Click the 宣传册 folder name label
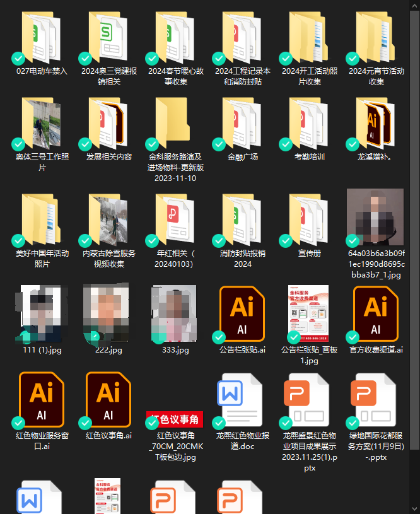 pyautogui.click(x=309, y=253)
